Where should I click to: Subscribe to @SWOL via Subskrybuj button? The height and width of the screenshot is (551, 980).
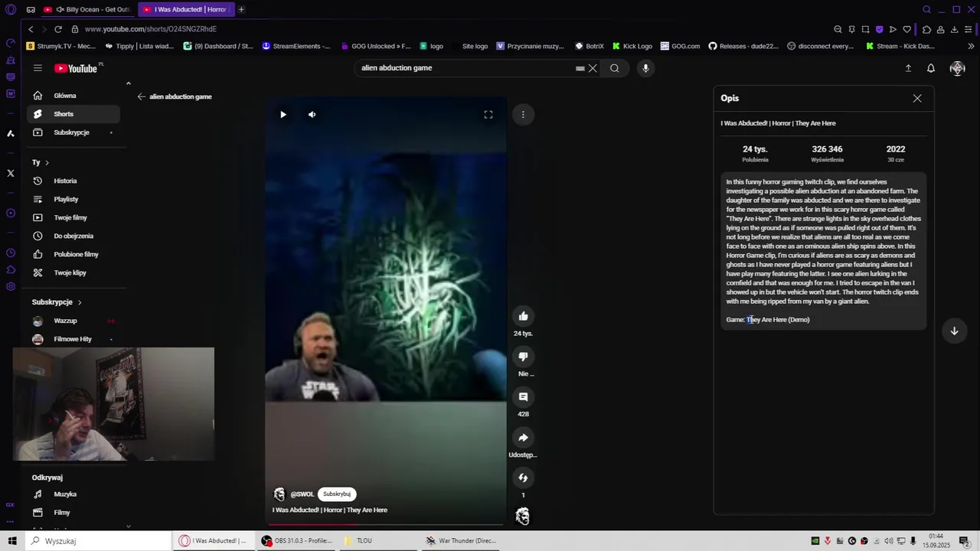click(337, 494)
